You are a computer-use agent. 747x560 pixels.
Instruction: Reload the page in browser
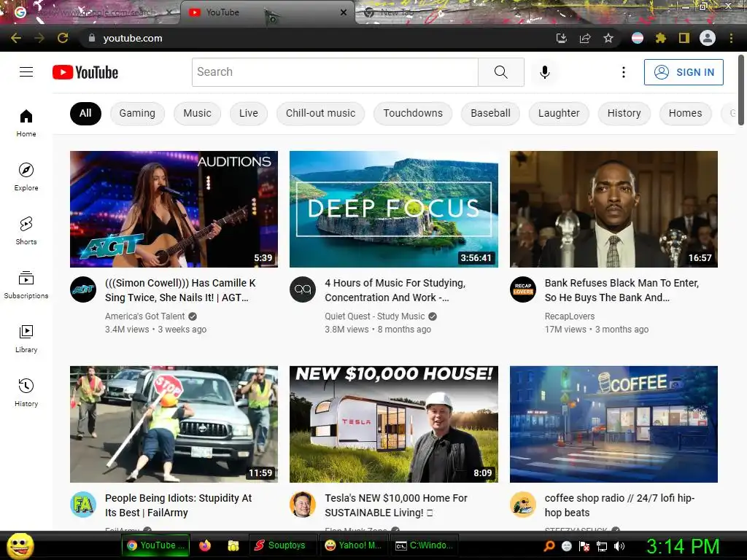point(63,38)
